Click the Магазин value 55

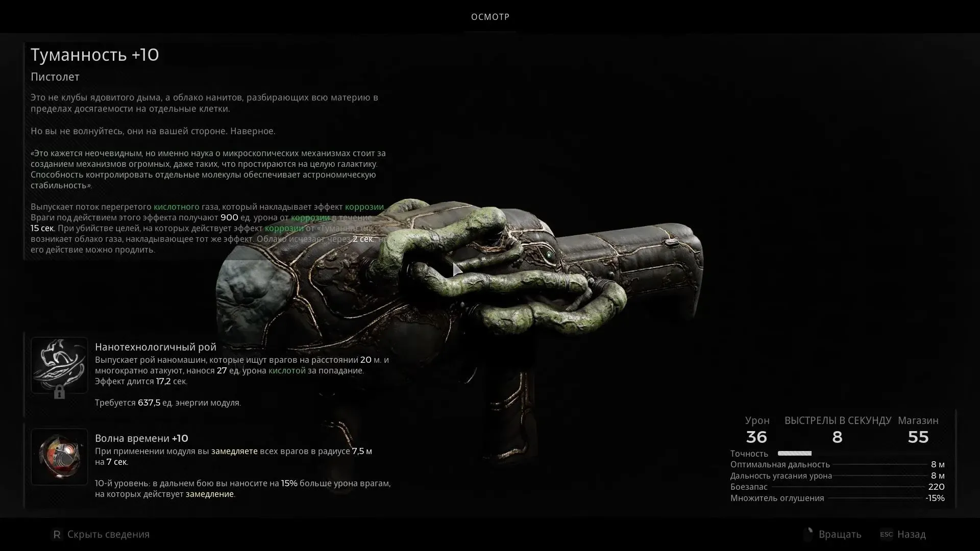(x=918, y=437)
